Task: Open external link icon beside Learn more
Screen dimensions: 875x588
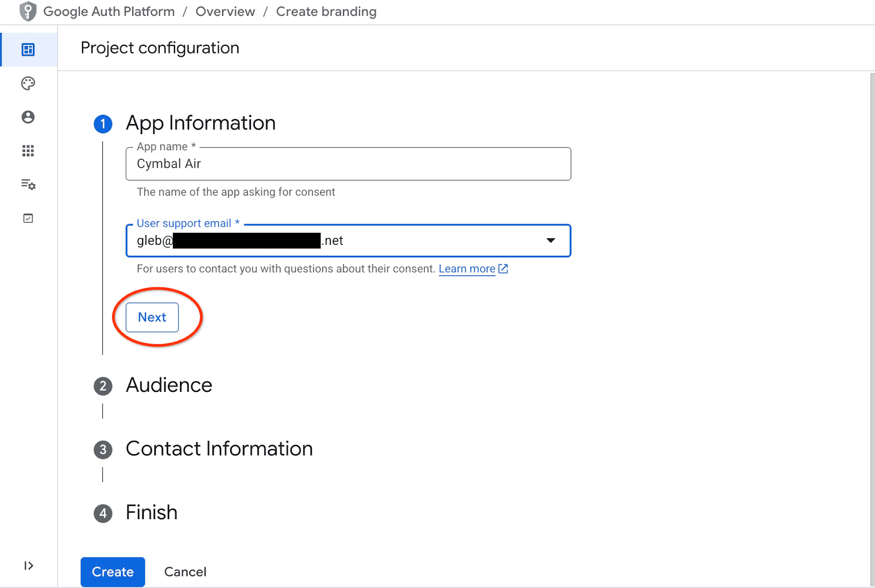Action: point(503,269)
